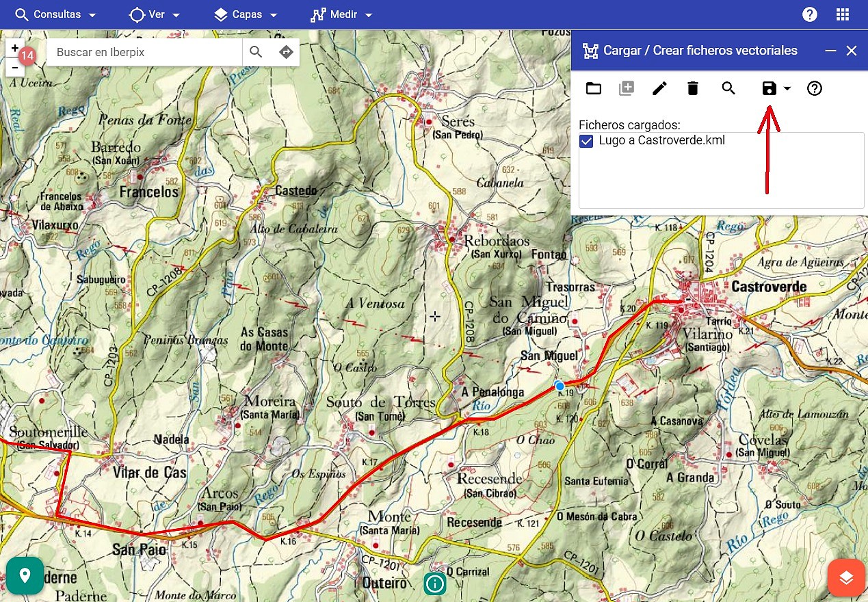Zoom out the map with minus button
This screenshot has width=868, height=602.
15,67
